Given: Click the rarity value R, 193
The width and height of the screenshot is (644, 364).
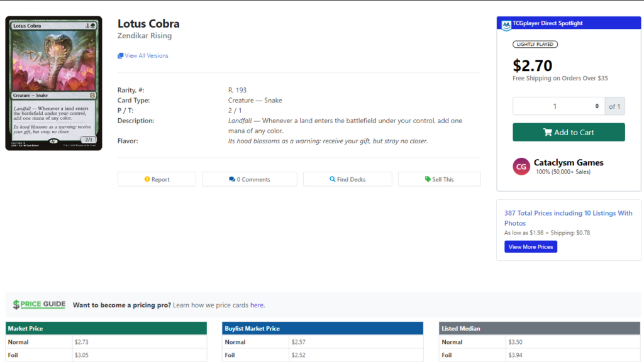Looking at the screenshot, I should [237, 90].
